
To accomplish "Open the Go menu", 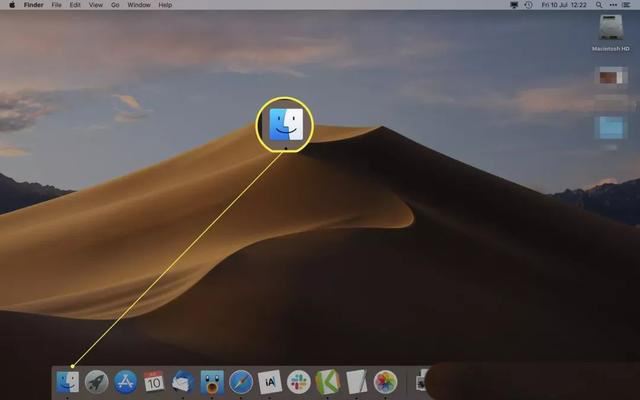I will (x=115, y=5).
